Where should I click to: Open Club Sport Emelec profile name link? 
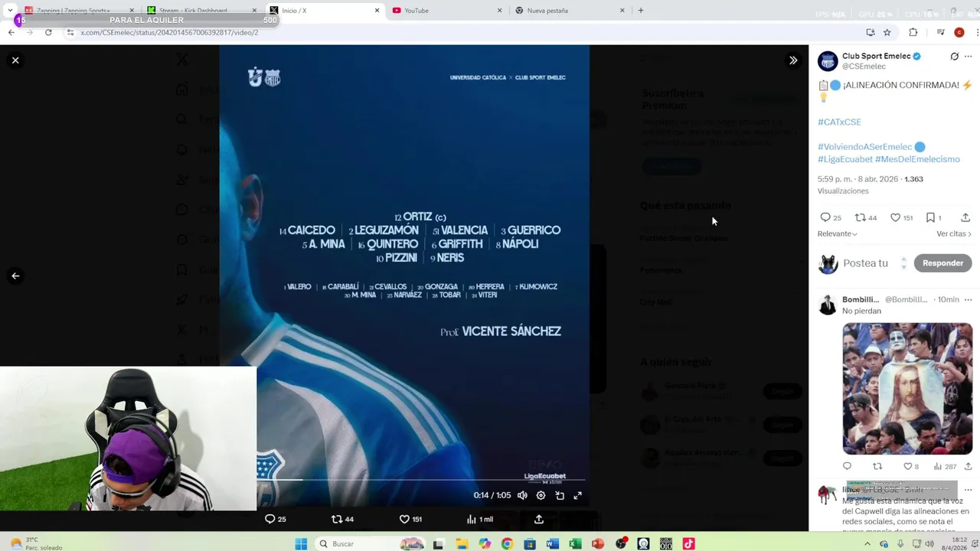coord(877,56)
